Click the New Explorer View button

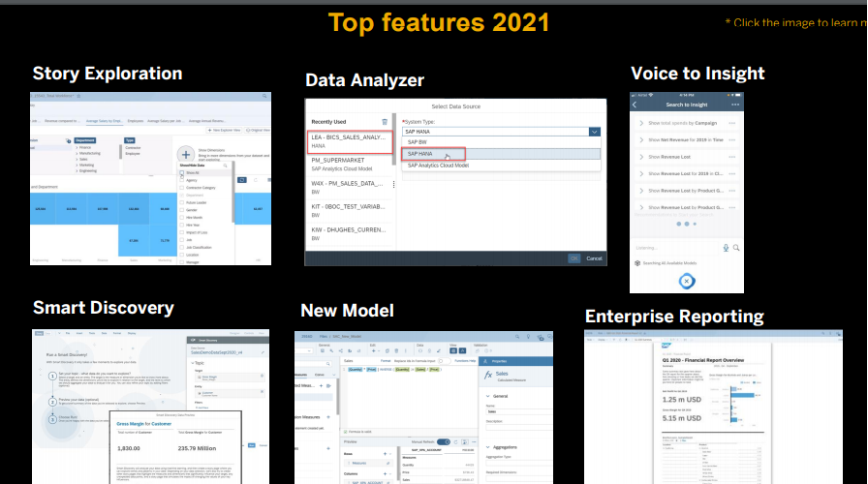click(224, 130)
